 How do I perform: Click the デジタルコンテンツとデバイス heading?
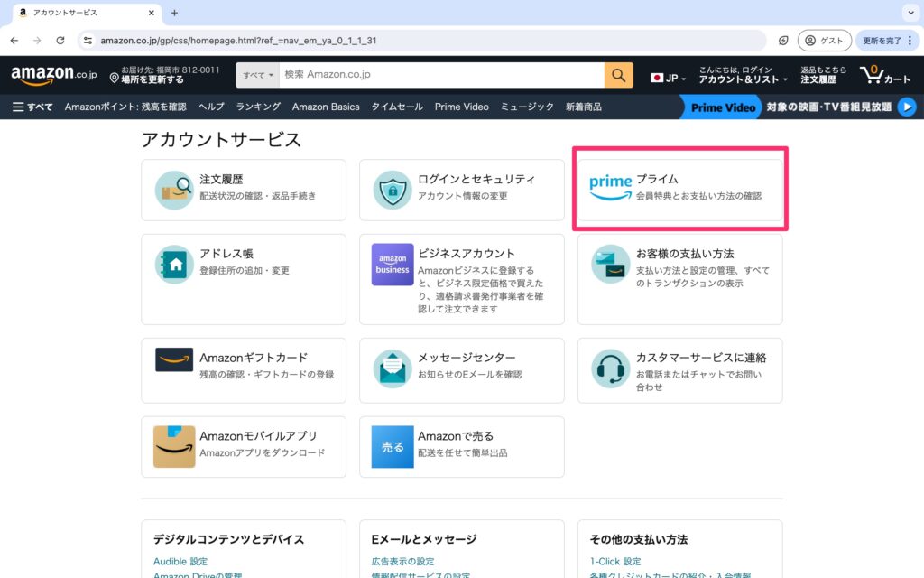228,539
